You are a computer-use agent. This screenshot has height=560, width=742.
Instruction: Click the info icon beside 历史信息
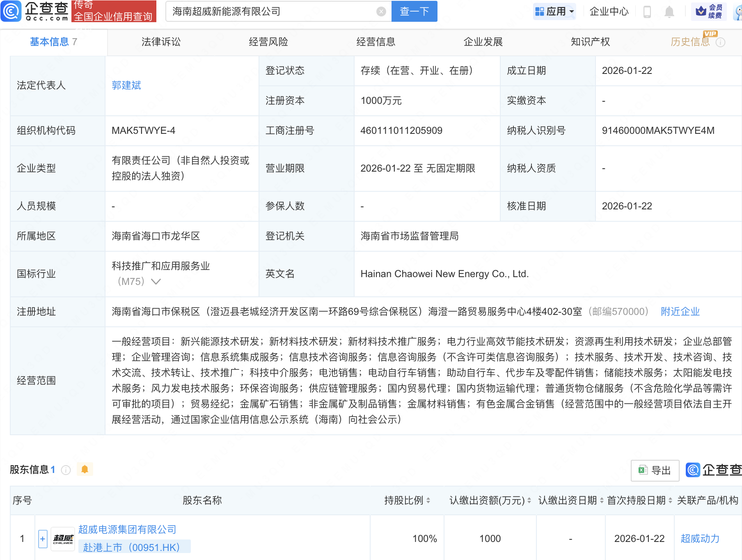pyautogui.click(x=720, y=42)
